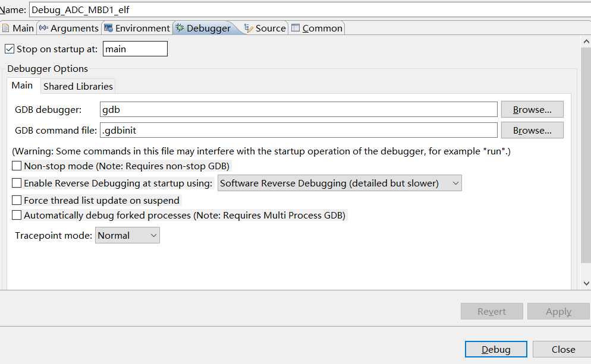Click the Common tab icon
Viewport: 591px width, 364px height.
(295, 28)
